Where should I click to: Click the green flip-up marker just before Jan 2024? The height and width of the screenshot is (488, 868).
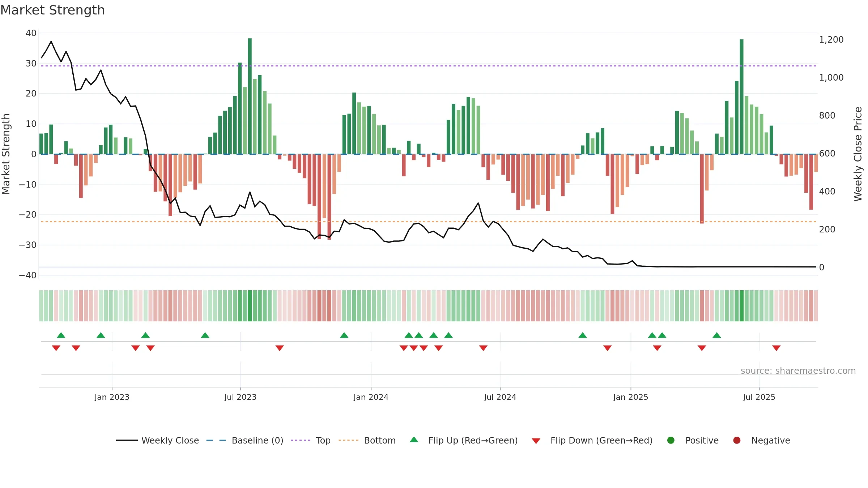tap(344, 335)
